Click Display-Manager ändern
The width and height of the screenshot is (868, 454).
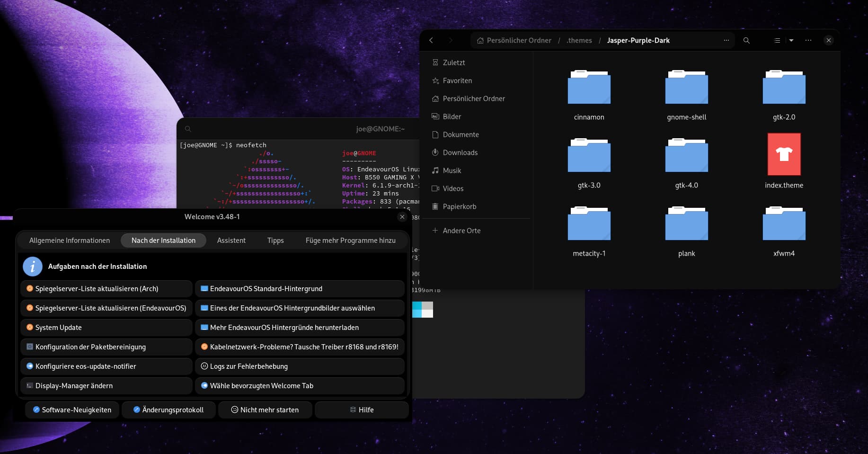coord(106,386)
